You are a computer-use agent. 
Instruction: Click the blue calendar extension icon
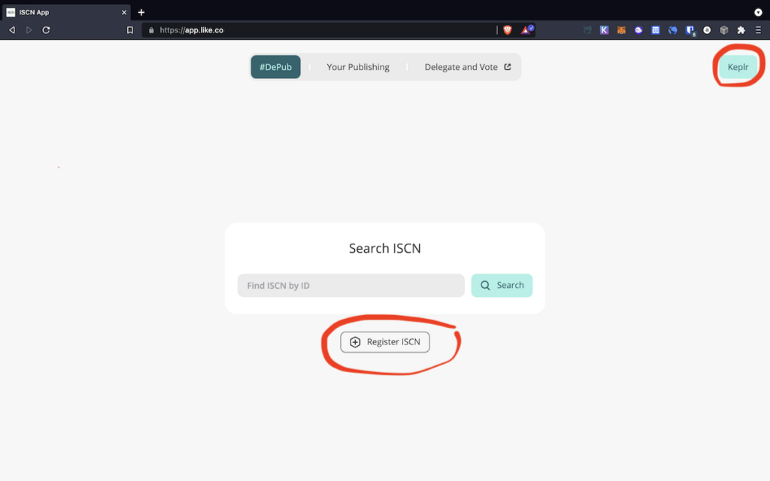pos(656,30)
